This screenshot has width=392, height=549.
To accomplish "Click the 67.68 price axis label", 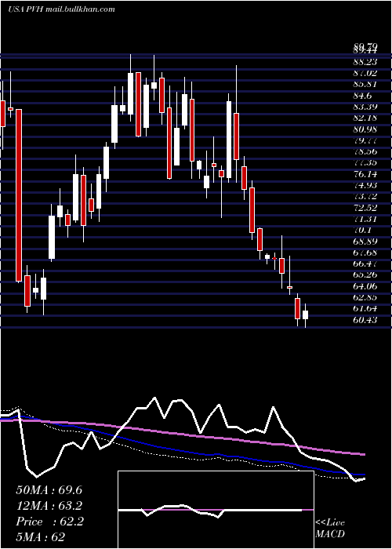I will pos(365,253).
